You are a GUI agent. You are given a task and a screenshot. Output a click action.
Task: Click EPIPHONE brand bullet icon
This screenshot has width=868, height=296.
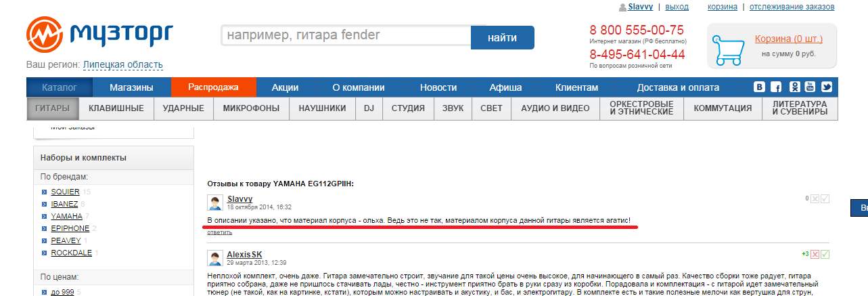(45, 229)
